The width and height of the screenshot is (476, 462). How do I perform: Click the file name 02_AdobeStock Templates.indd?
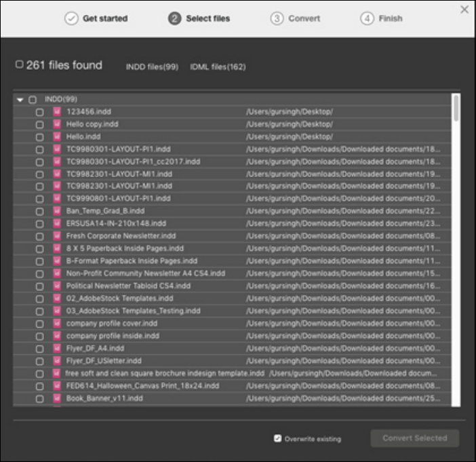(x=119, y=299)
